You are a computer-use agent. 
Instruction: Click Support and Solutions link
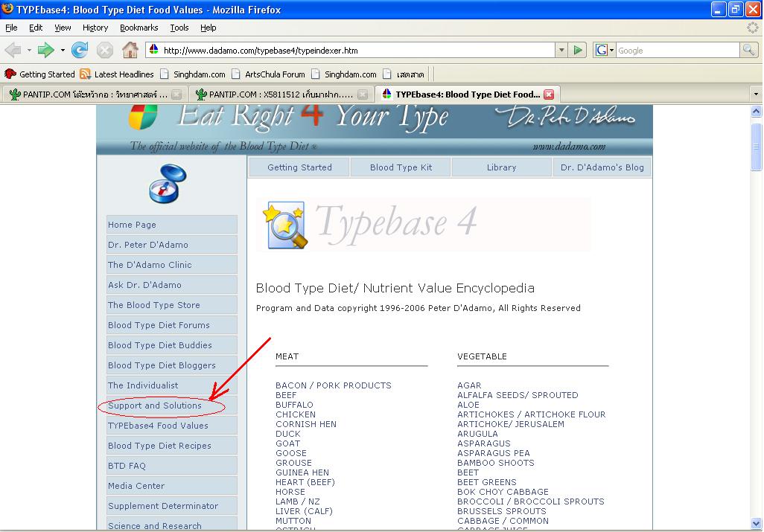pos(171,406)
